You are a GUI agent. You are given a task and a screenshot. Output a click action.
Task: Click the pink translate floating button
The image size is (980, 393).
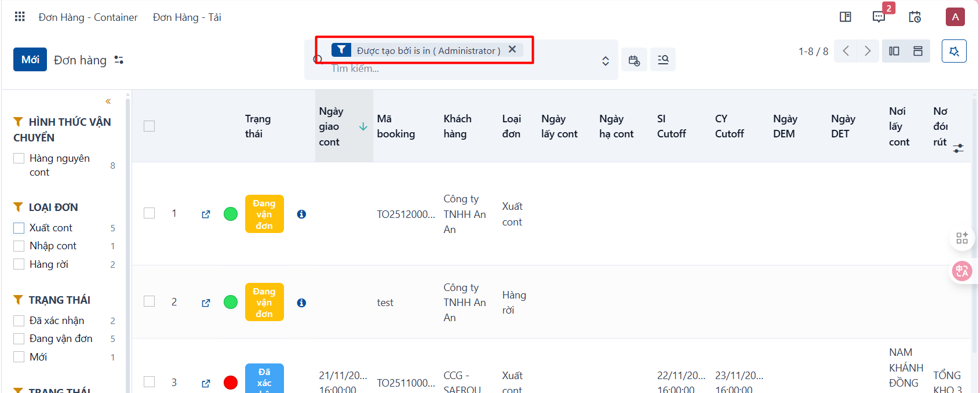[962, 271]
